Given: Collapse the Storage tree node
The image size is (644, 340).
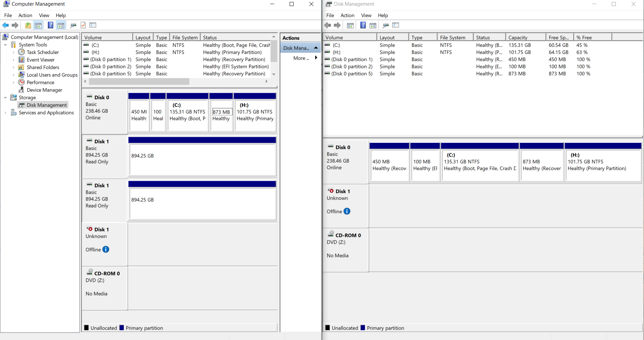Looking at the screenshot, I should [5, 98].
